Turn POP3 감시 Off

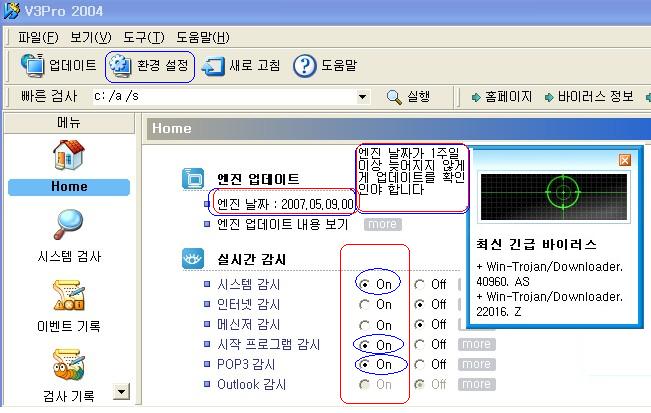pyautogui.click(x=420, y=364)
